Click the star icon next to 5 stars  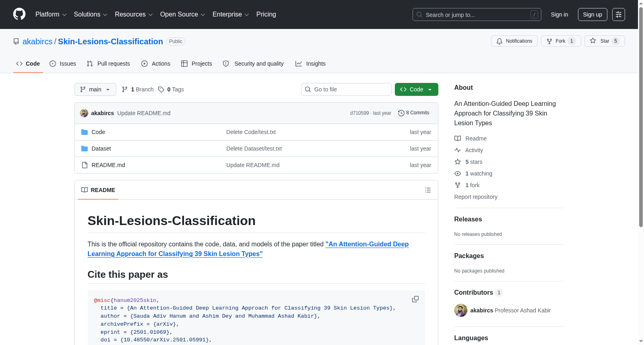point(458,162)
